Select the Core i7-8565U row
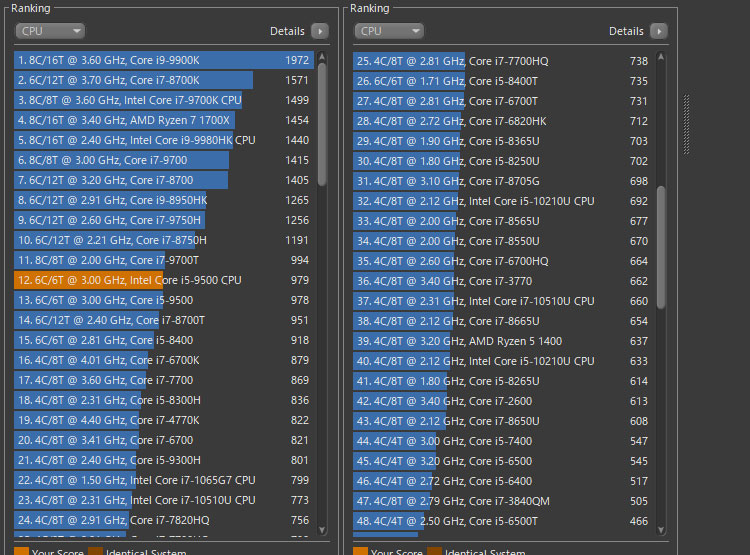This screenshot has width=750, height=555. pos(503,222)
